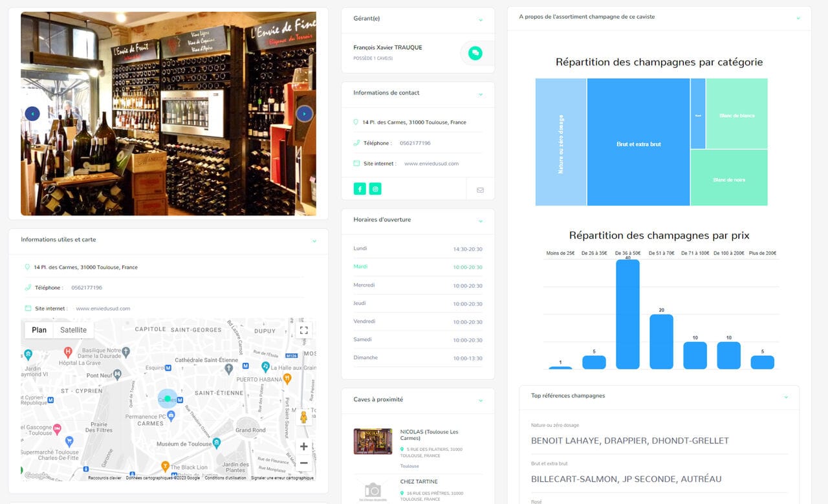Toggle fullscreen view on the map
Screen dimensions: 828x504
[303, 330]
